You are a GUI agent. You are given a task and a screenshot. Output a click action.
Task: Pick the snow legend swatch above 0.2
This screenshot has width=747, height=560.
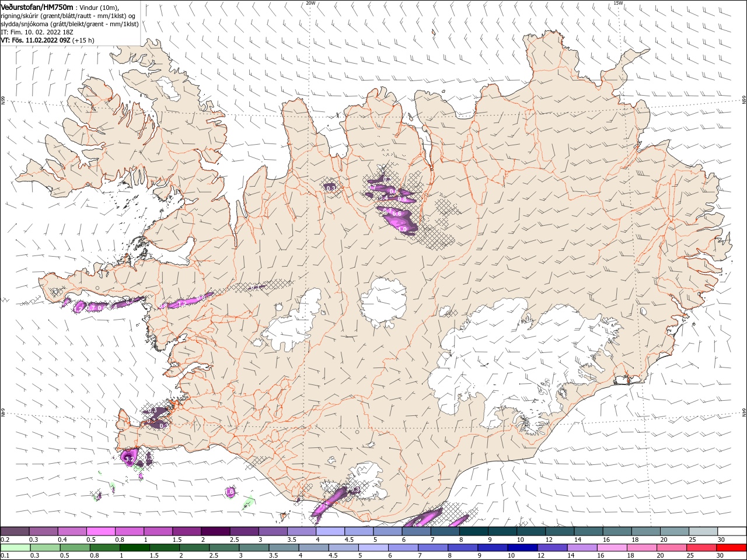[x=15, y=531]
